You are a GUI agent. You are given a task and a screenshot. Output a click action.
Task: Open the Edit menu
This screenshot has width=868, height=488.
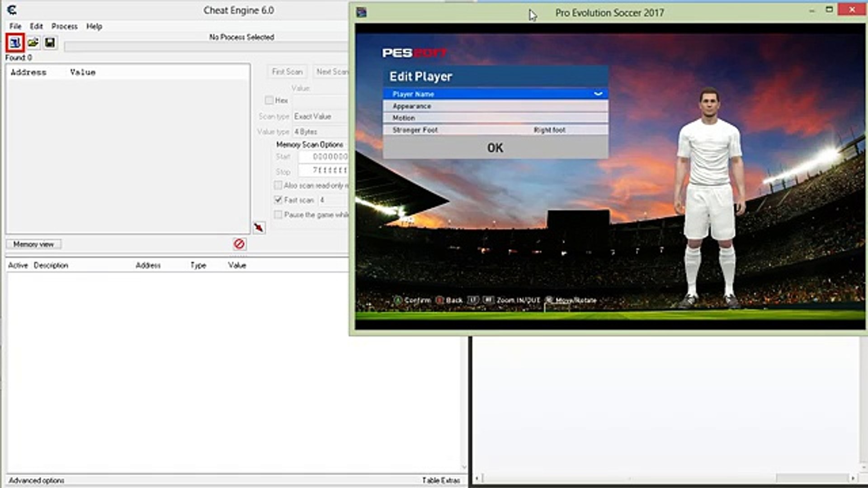click(x=36, y=26)
